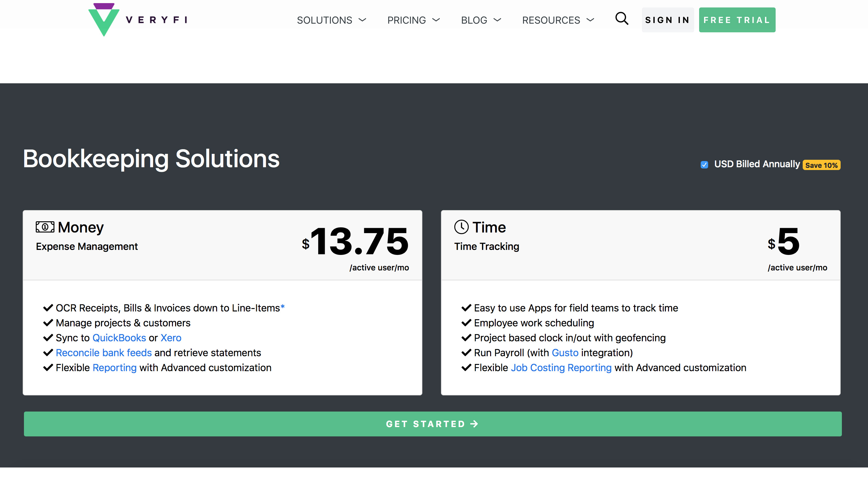This screenshot has height=488, width=868.
Task: Click the Save 10% badge
Action: click(821, 165)
